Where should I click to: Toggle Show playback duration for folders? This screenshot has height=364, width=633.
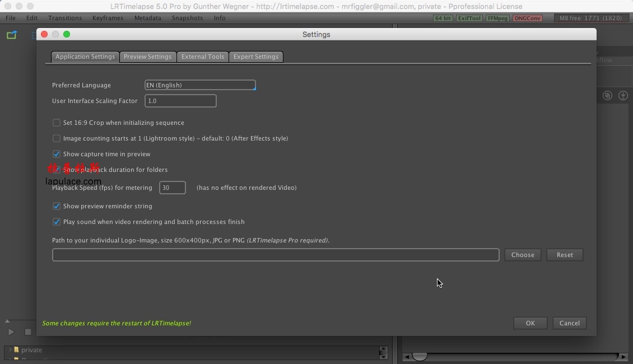pyautogui.click(x=57, y=170)
